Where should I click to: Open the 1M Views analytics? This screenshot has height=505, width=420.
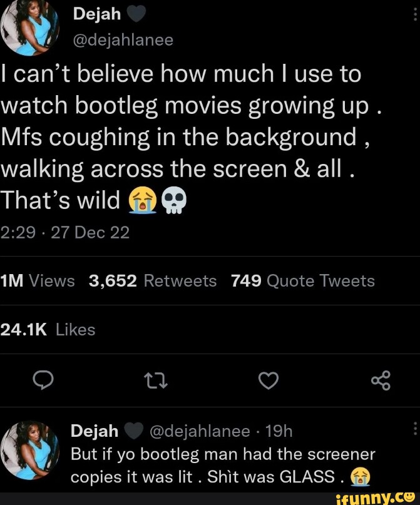(x=38, y=281)
